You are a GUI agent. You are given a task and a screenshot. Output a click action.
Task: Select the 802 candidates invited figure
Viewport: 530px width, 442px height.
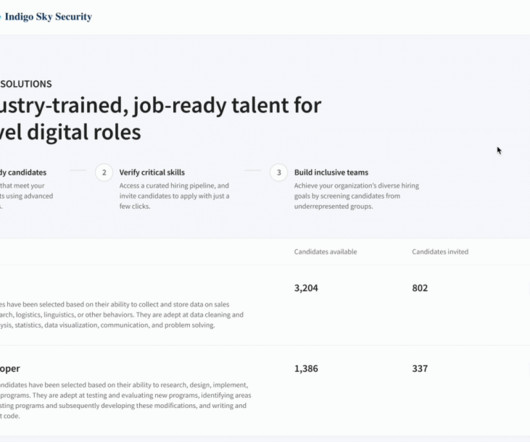[x=420, y=288]
